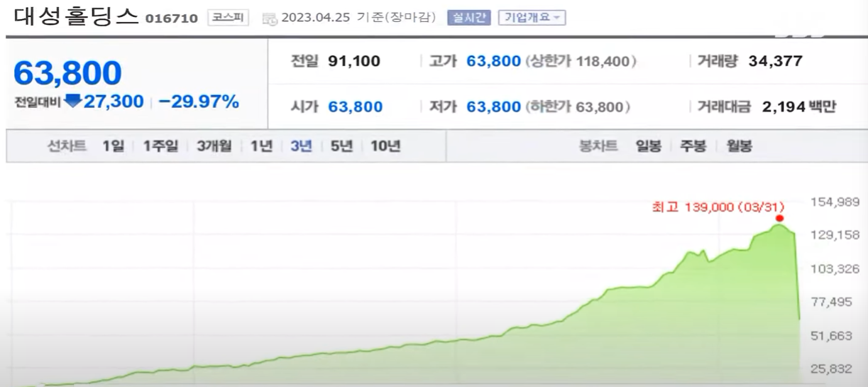Viewport: 868px width, 387px height.
Task: Click the -29.97% change value
Action: pyautogui.click(x=199, y=102)
